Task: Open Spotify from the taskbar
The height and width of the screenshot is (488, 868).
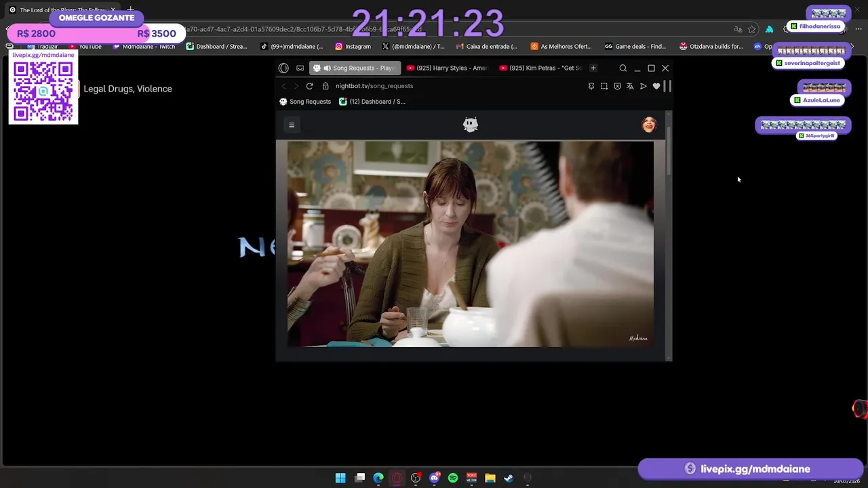Action: (453, 478)
